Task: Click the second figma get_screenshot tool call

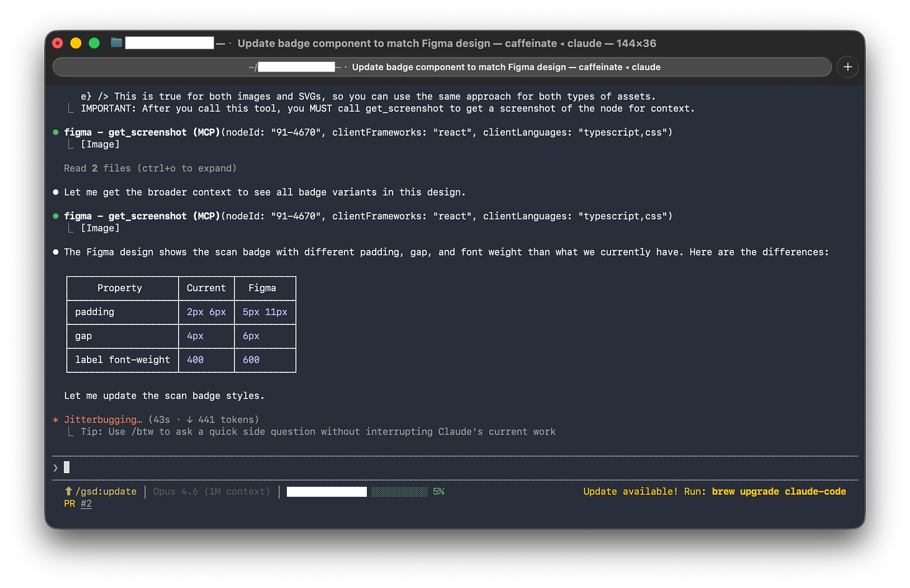Action: click(x=368, y=216)
